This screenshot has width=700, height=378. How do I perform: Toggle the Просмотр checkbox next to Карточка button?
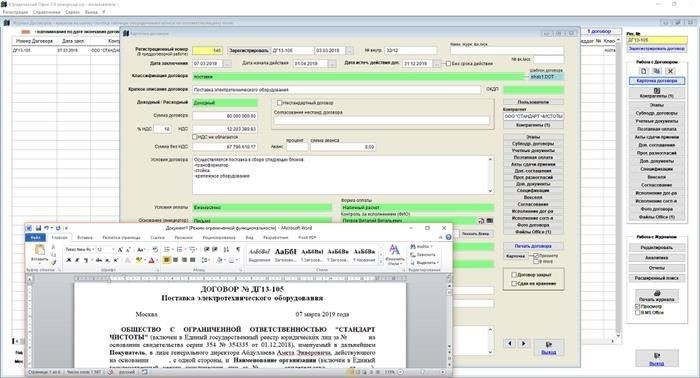pos(536,256)
